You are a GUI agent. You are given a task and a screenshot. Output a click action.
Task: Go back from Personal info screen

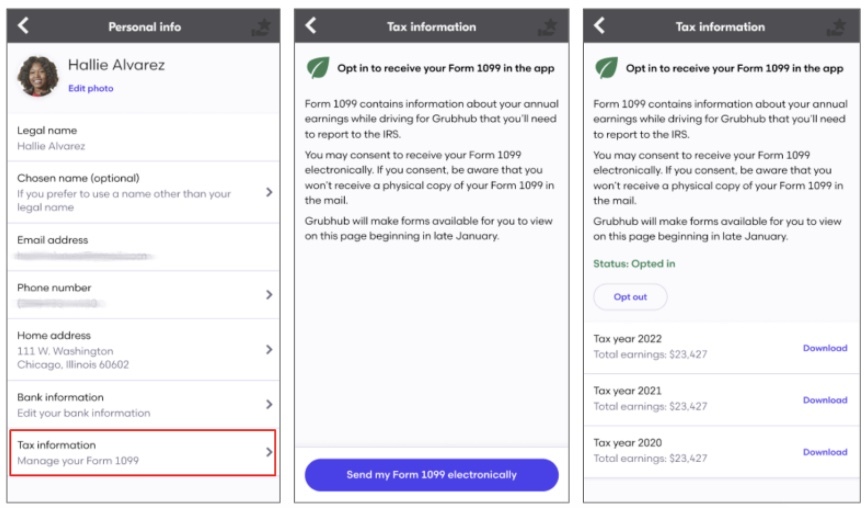click(23, 25)
